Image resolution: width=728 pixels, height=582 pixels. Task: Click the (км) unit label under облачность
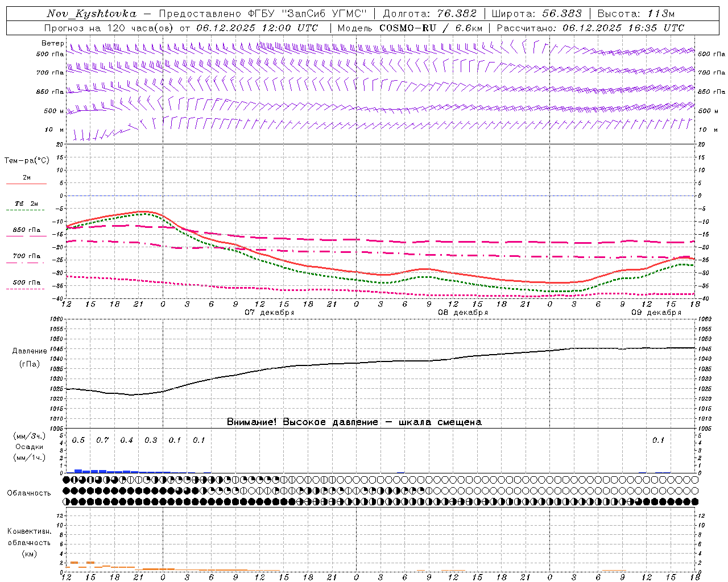pyautogui.click(x=29, y=554)
